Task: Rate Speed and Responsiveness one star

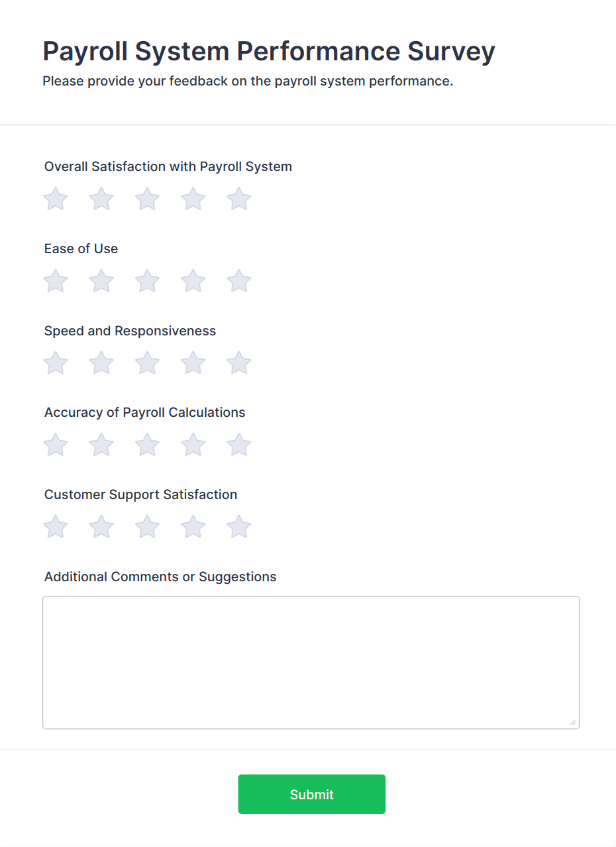Action: click(55, 363)
